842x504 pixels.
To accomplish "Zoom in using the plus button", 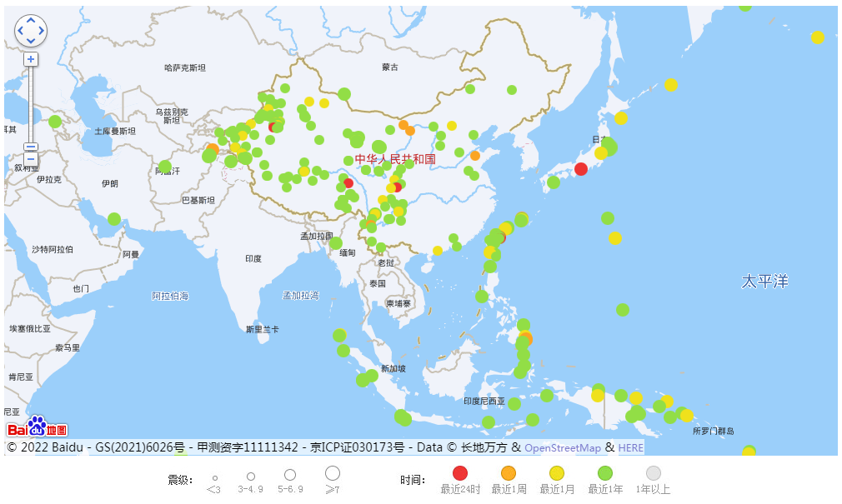I will click(31, 59).
